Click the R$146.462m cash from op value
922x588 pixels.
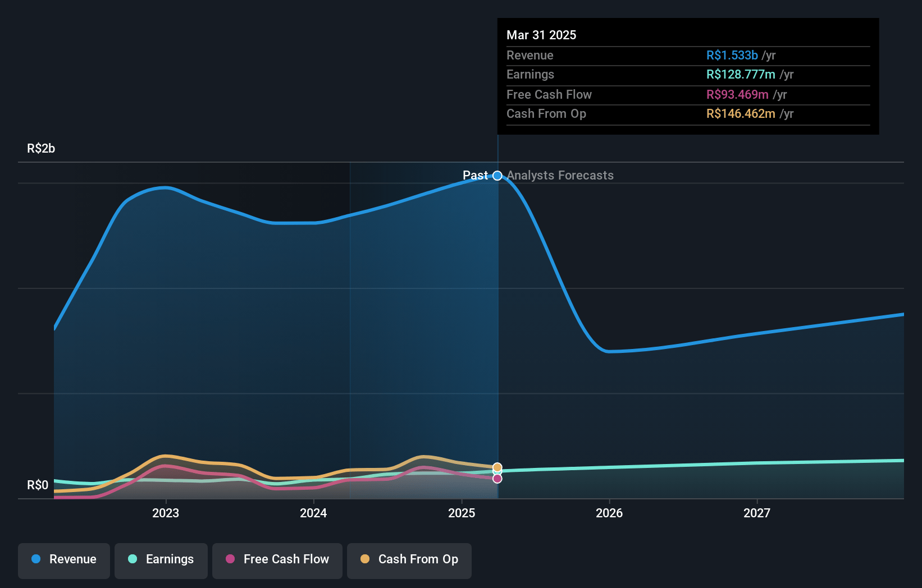click(x=741, y=114)
